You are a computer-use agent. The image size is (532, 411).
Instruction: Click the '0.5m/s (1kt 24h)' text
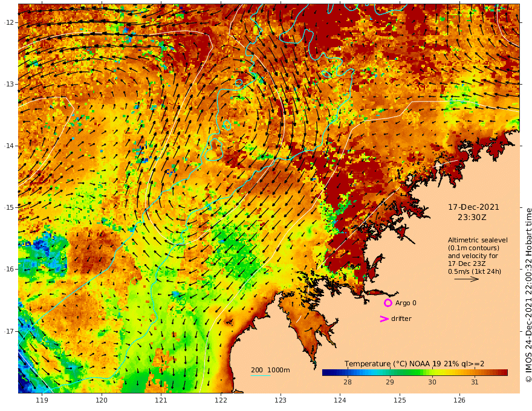[x=475, y=271]
